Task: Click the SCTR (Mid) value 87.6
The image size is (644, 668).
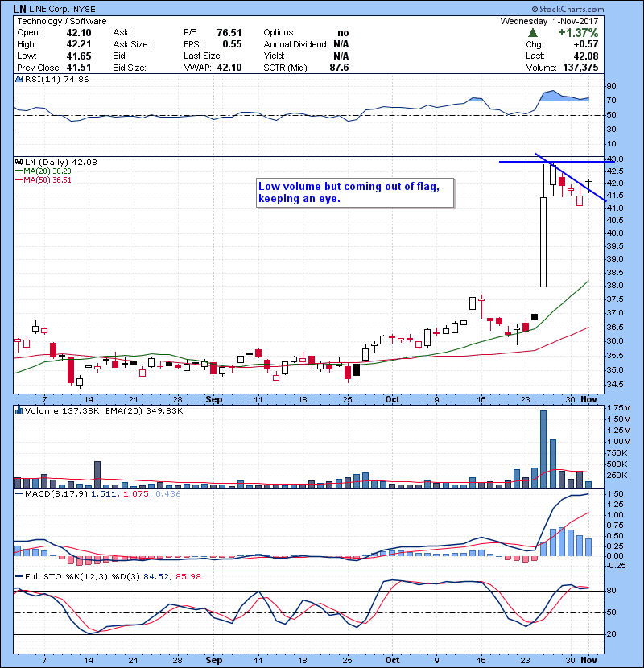Action: point(339,68)
